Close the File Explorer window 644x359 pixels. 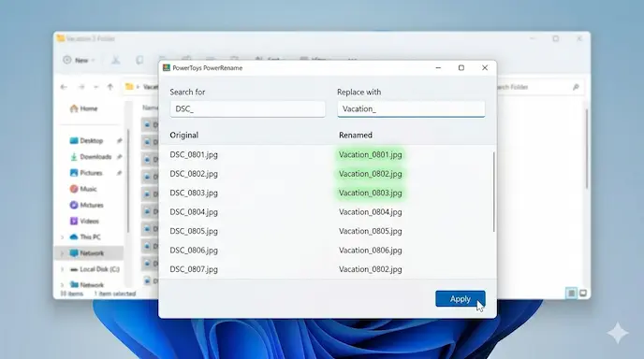coord(579,38)
